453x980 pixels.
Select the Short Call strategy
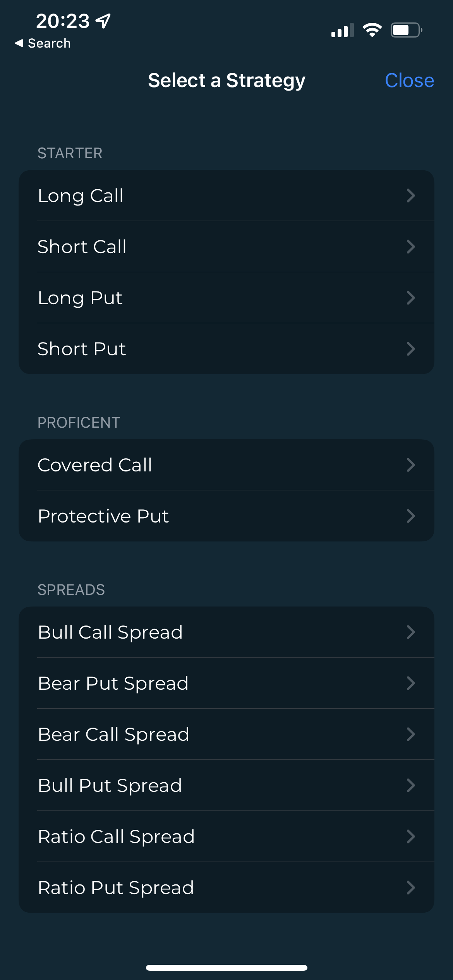tap(226, 247)
